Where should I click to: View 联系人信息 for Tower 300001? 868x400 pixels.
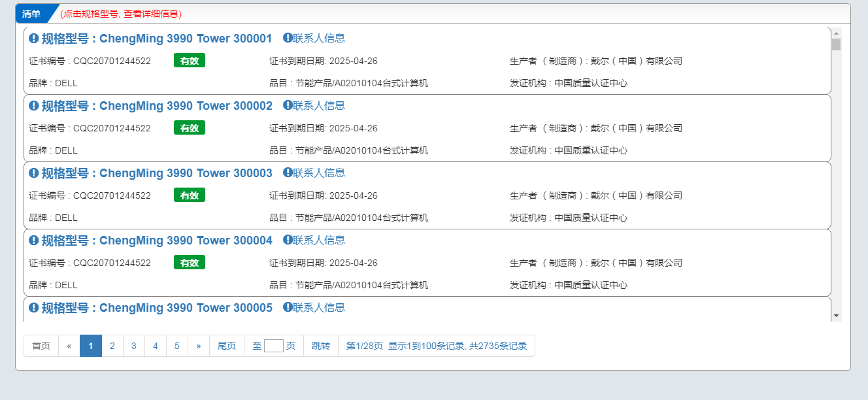pos(314,39)
